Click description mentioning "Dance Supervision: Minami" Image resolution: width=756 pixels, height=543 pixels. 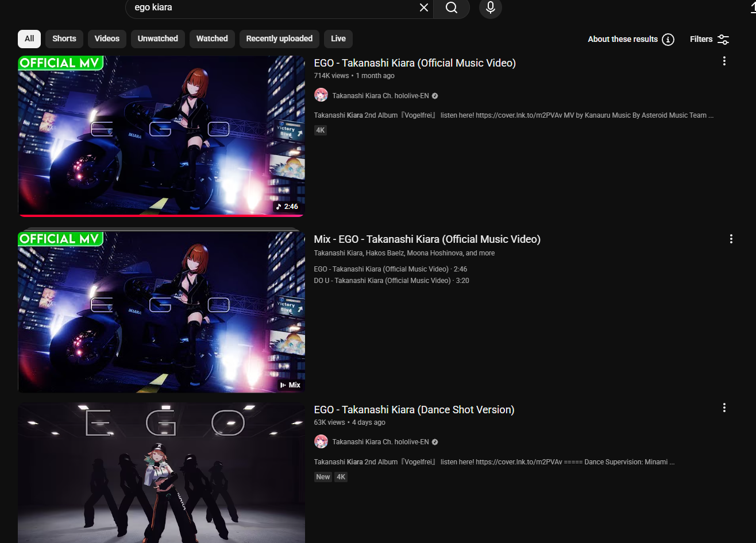pyautogui.click(x=495, y=462)
